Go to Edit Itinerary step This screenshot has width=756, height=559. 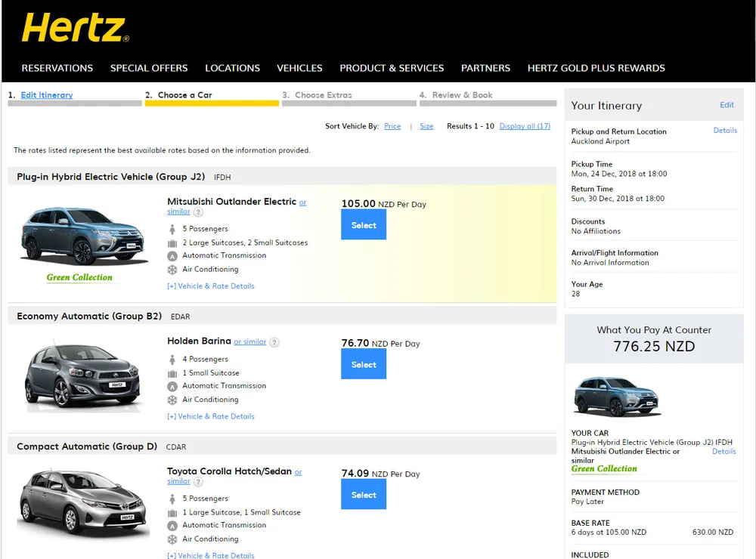(x=47, y=95)
